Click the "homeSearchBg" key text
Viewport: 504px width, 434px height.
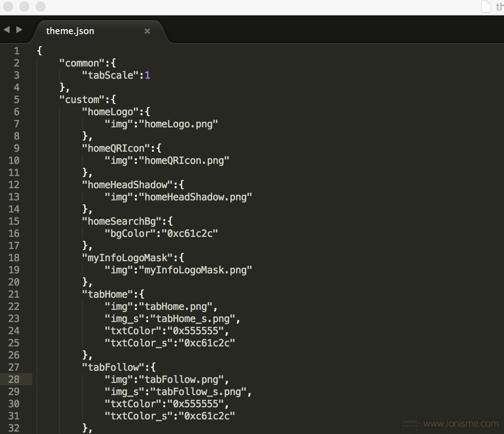coord(122,221)
